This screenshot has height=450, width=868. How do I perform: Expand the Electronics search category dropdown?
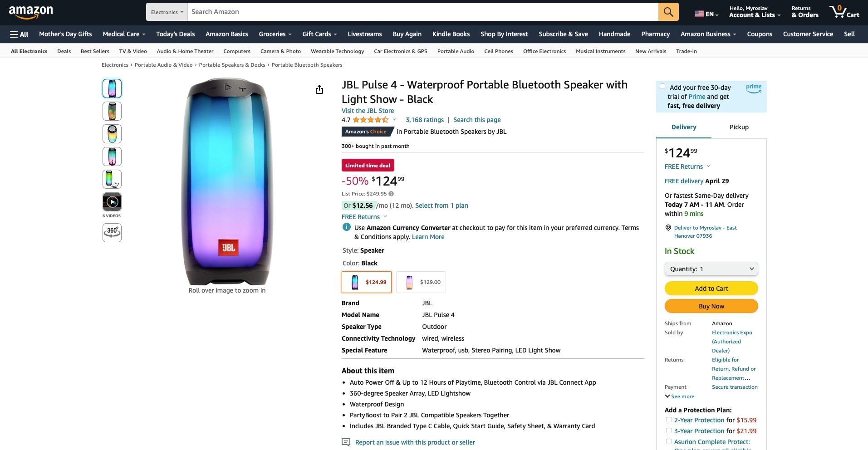click(x=167, y=12)
